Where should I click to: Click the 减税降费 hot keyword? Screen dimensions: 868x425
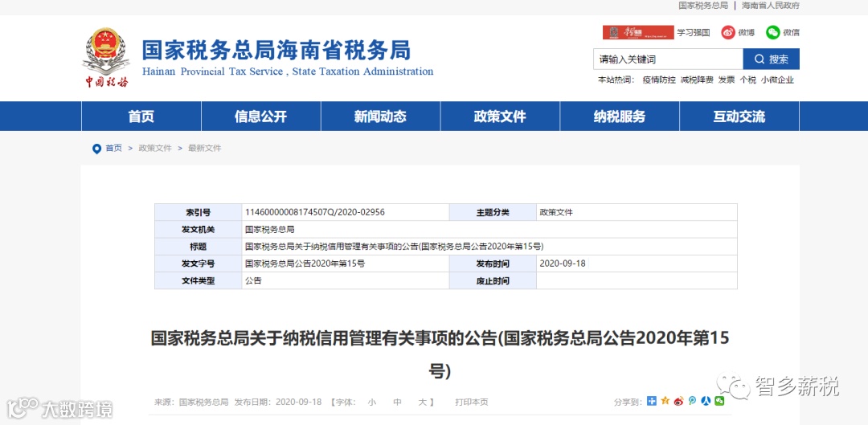click(697, 80)
